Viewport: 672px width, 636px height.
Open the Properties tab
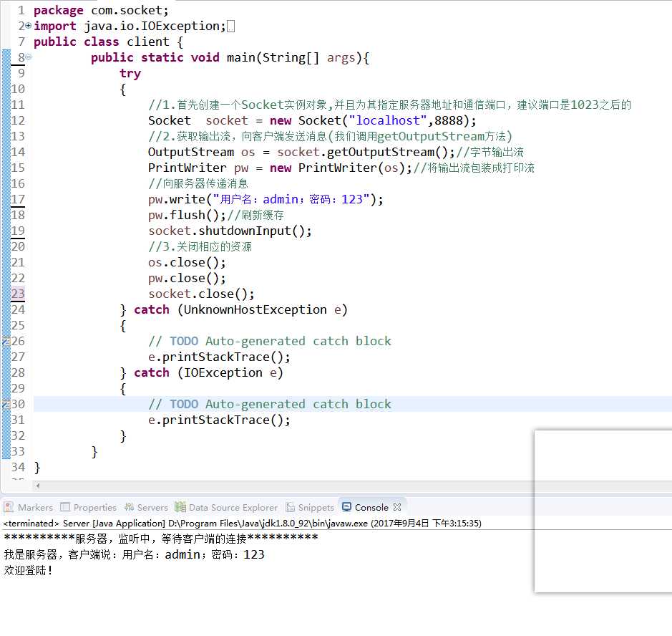pos(89,507)
